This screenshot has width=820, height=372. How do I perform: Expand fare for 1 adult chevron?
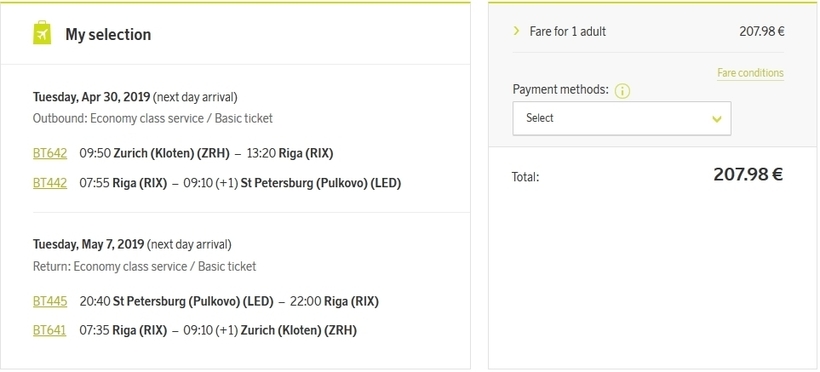pyautogui.click(x=517, y=31)
